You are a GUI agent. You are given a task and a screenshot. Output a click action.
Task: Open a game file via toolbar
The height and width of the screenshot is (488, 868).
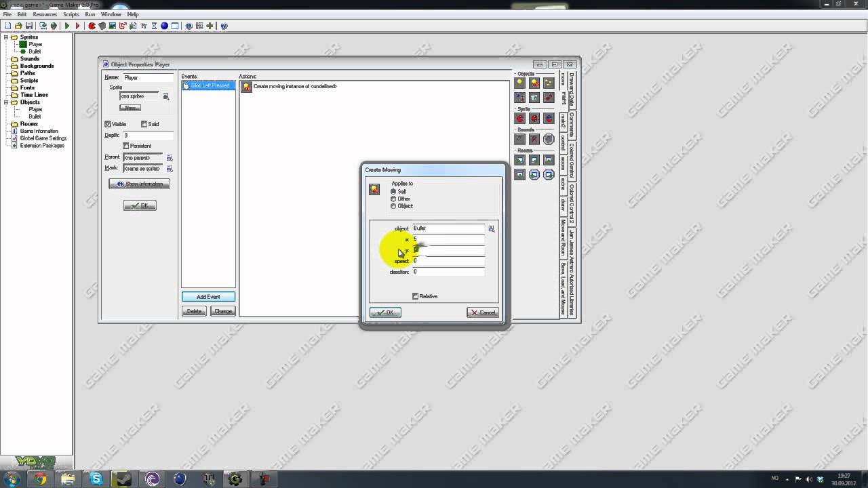point(18,26)
